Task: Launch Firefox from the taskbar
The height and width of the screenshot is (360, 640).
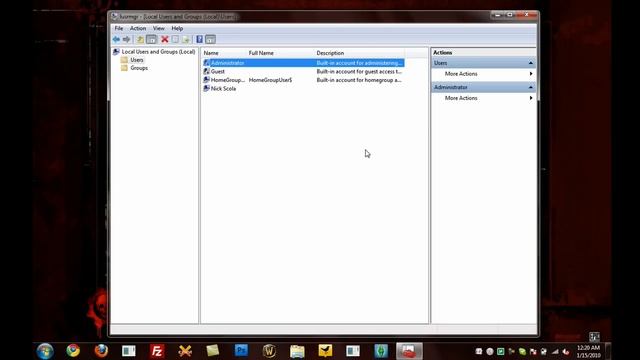Action: (x=101, y=351)
